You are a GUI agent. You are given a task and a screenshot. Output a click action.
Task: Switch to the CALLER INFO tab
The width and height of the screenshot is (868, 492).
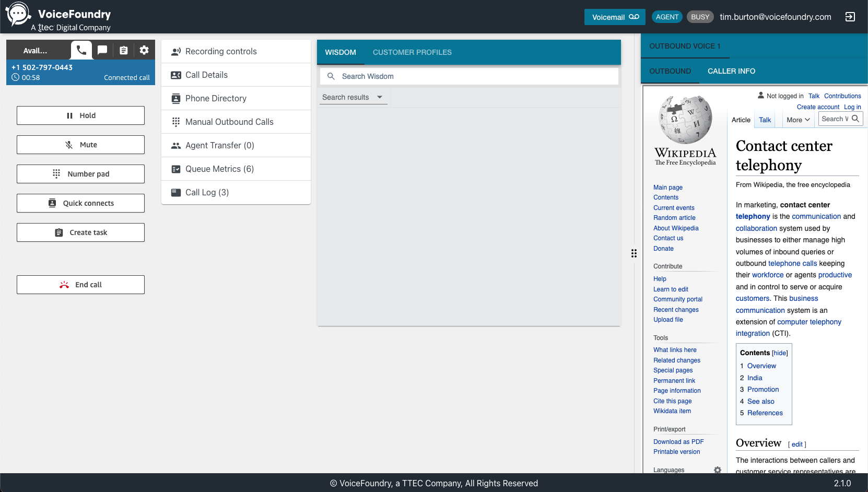pos(731,71)
